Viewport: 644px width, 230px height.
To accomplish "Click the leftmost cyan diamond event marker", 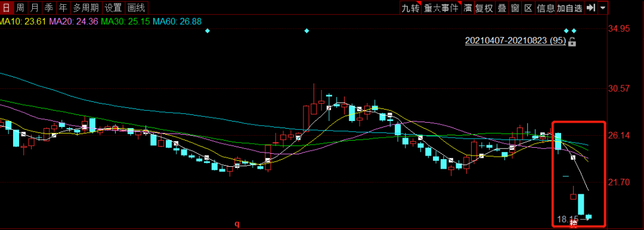I will pyautogui.click(x=208, y=31).
